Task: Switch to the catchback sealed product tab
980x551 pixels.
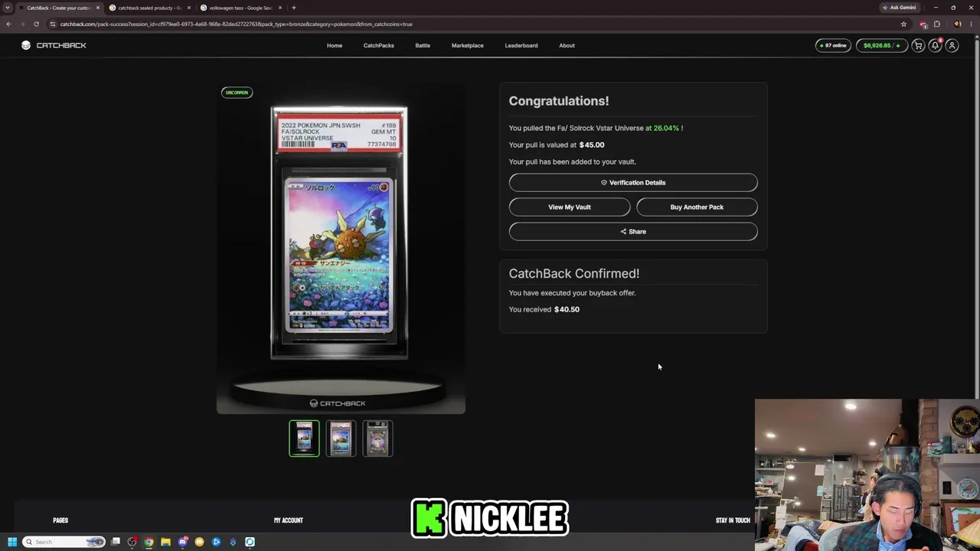Action: pos(150,8)
